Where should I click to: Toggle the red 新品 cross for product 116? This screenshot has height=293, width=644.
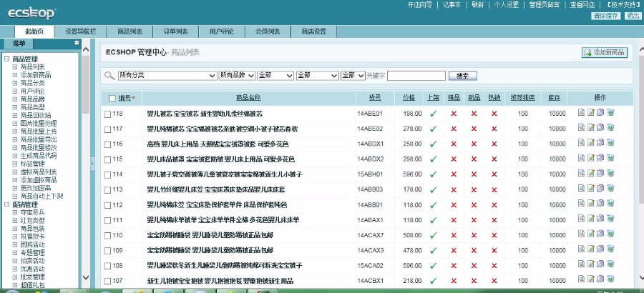tap(474, 144)
